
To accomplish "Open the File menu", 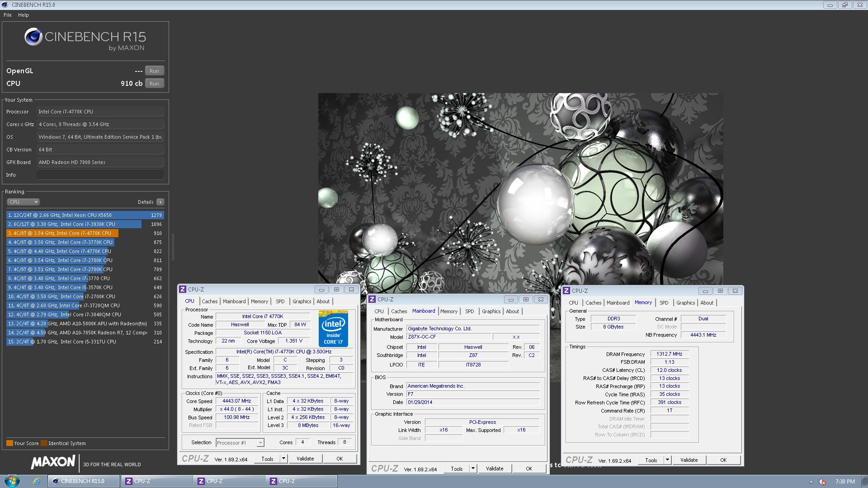I will point(8,15).
